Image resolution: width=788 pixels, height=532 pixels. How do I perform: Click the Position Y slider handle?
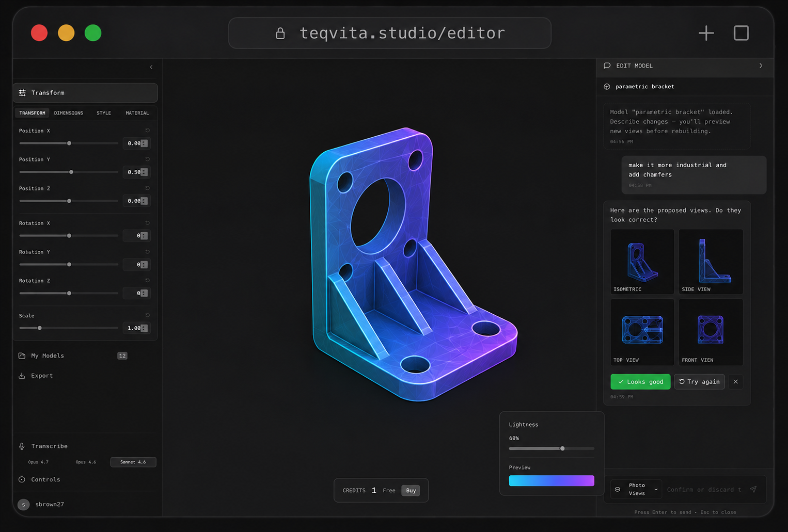[x=71, y=172]
